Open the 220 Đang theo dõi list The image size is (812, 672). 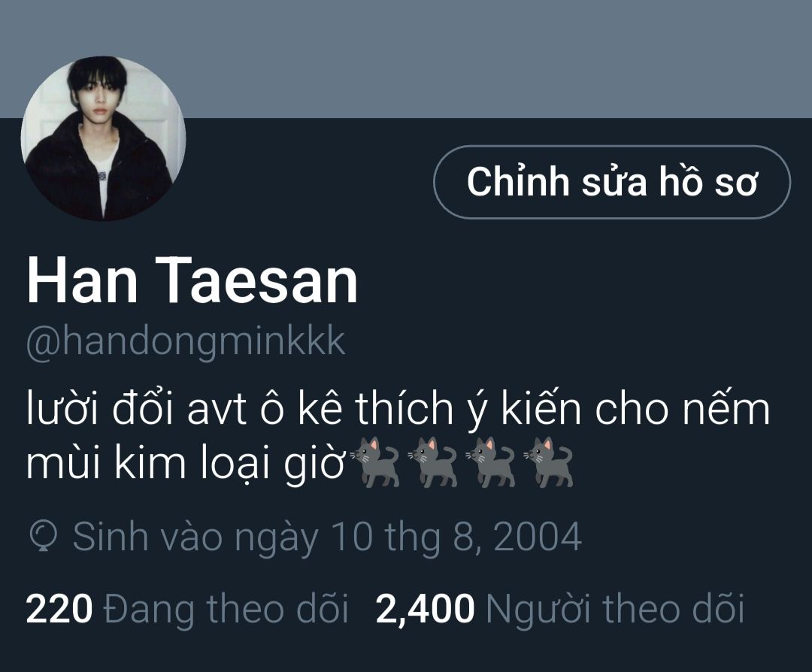(x=187, y=609)
